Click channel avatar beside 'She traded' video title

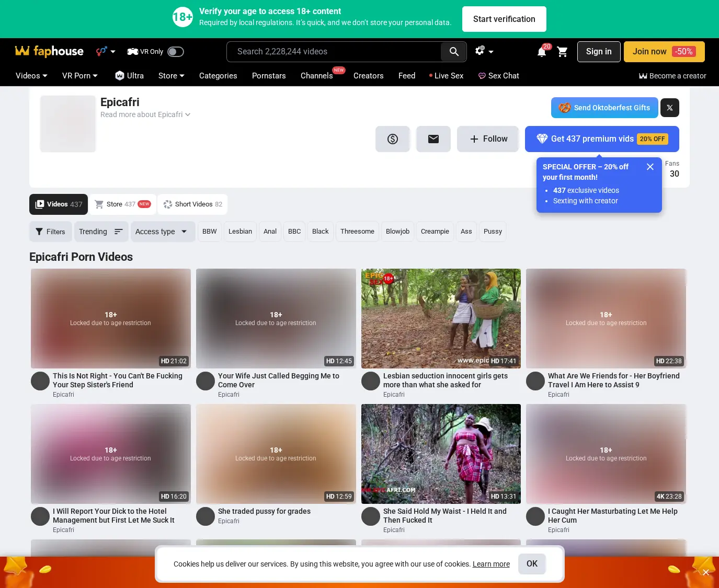[x=206, y=516]
